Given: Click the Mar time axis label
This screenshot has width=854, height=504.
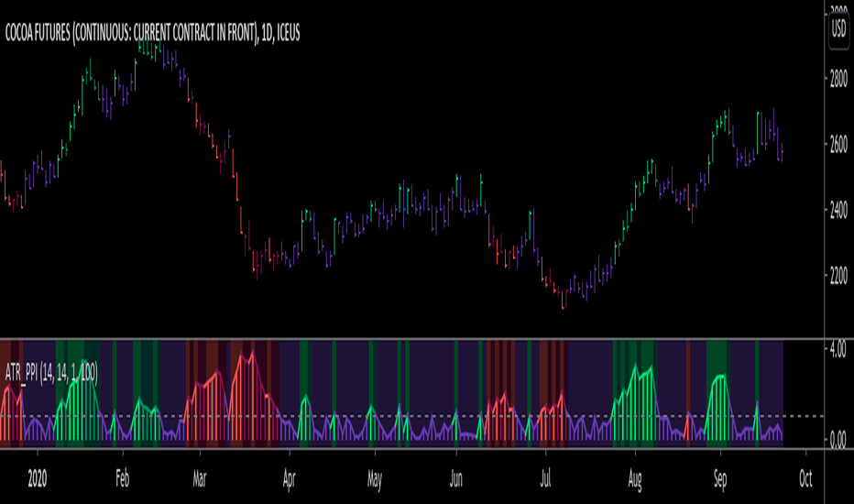Looking at the screenshot, I should [x=200, y=479].
